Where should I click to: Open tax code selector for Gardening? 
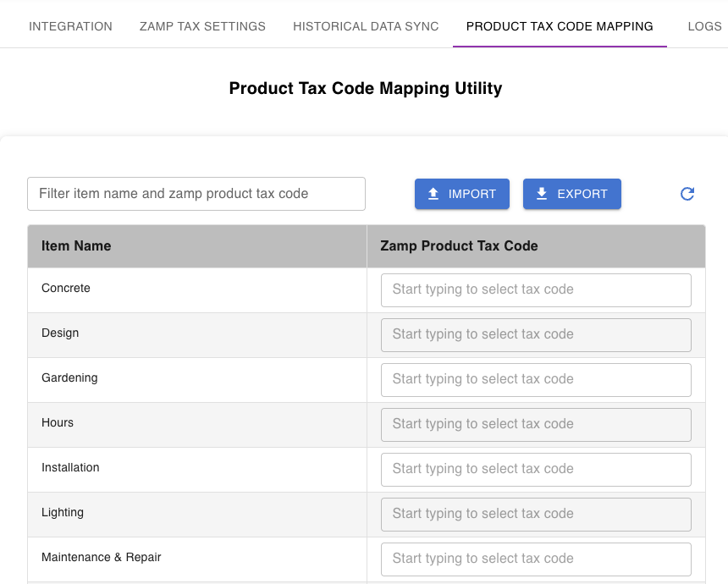[x=536, y=380]
